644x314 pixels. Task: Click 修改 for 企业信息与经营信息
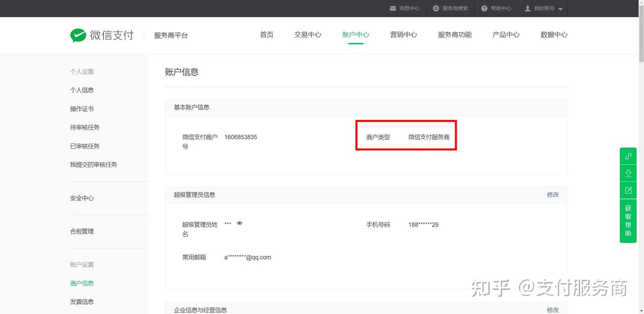tap(553, 310)
